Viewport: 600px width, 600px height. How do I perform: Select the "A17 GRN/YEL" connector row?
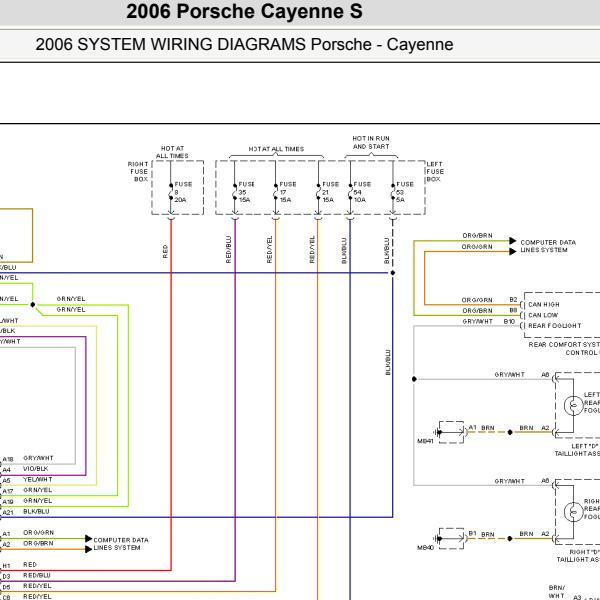[27, 491]
